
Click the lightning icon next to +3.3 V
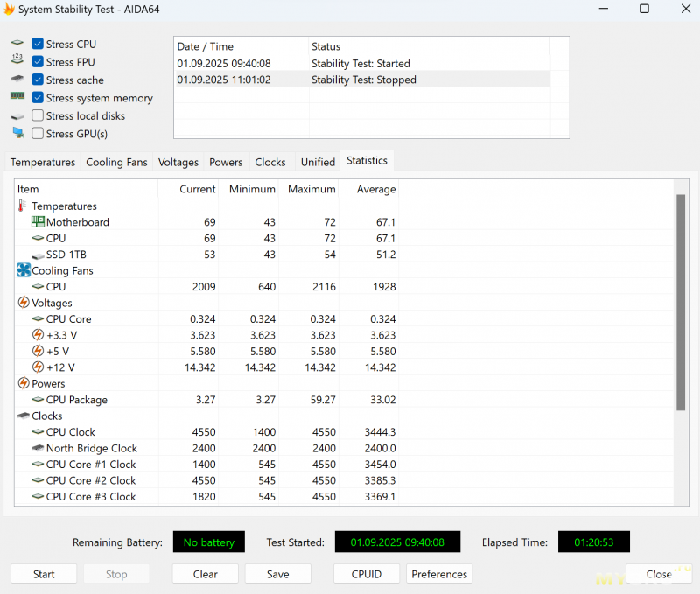click(38, 335)
